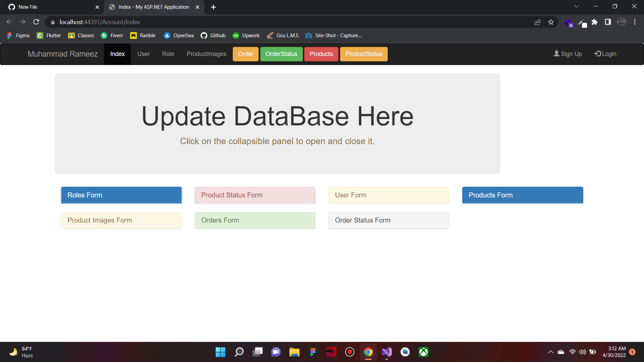This screenshot has height=362, width=644.
Task: Click the orange Order button
Action: point(246,54)
